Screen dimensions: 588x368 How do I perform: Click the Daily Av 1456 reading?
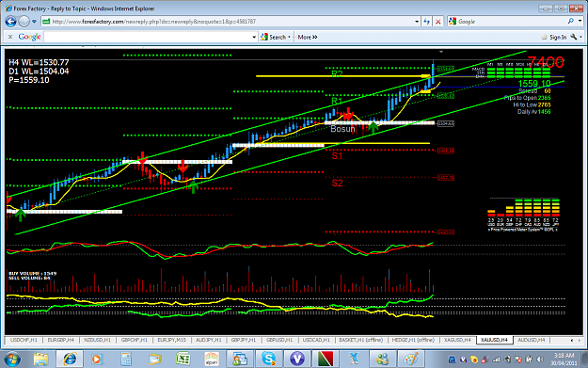pyautogui.click(x=534, y=112)
